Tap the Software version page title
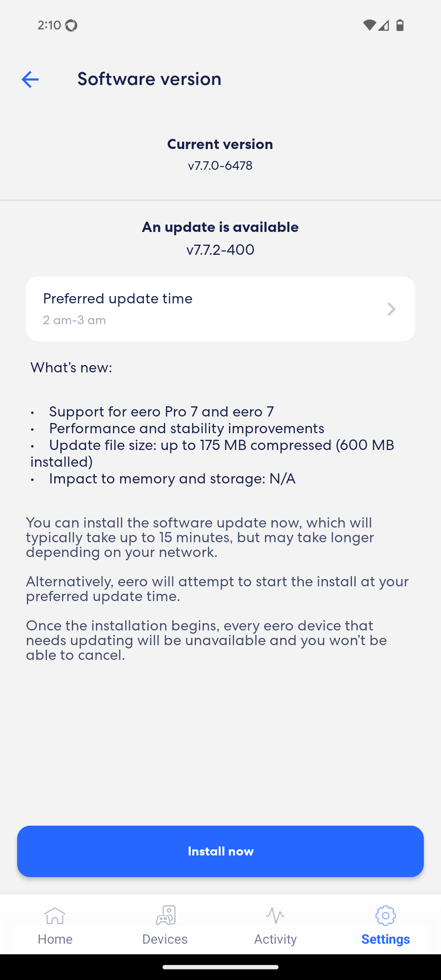The width and height of the screenshot is (441, 980). (x=149, y=79)
